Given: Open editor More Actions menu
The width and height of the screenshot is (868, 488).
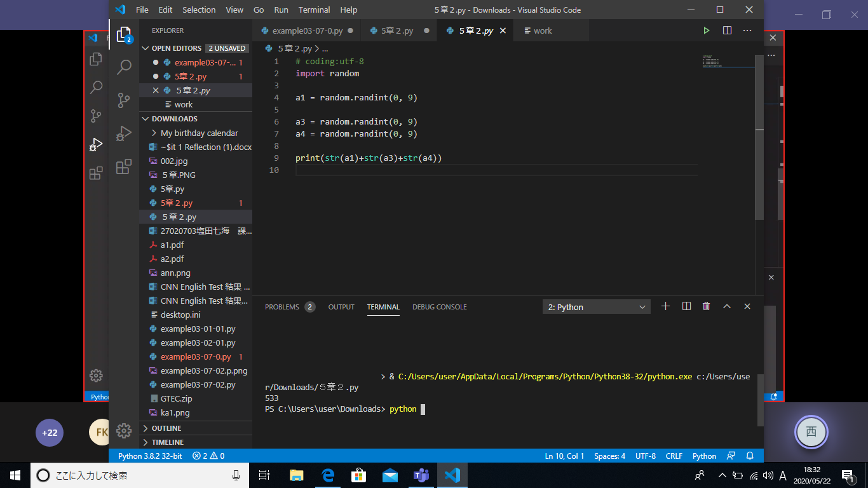Looking at the screenshot, I should pyautogui.click(x=747, y=30).
